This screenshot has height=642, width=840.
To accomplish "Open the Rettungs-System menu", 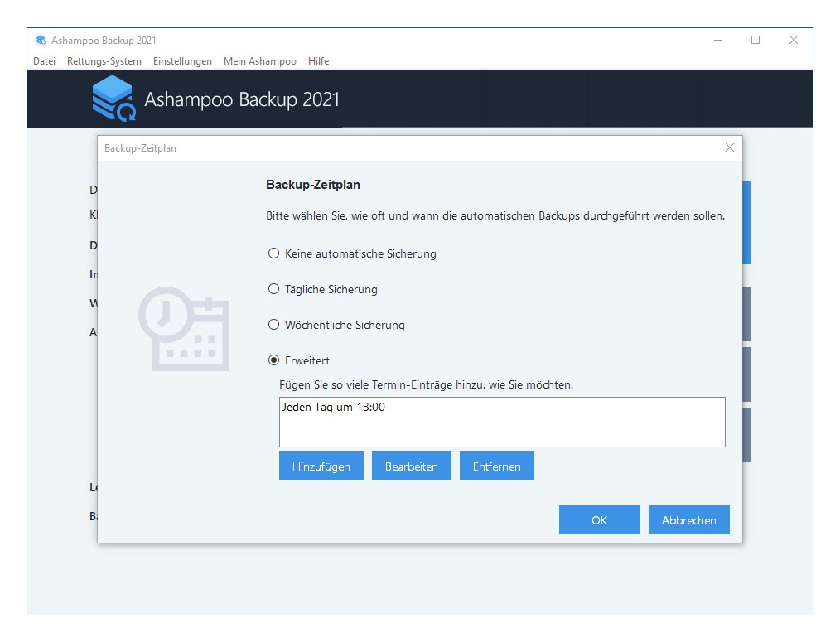I will click(104, 61).
